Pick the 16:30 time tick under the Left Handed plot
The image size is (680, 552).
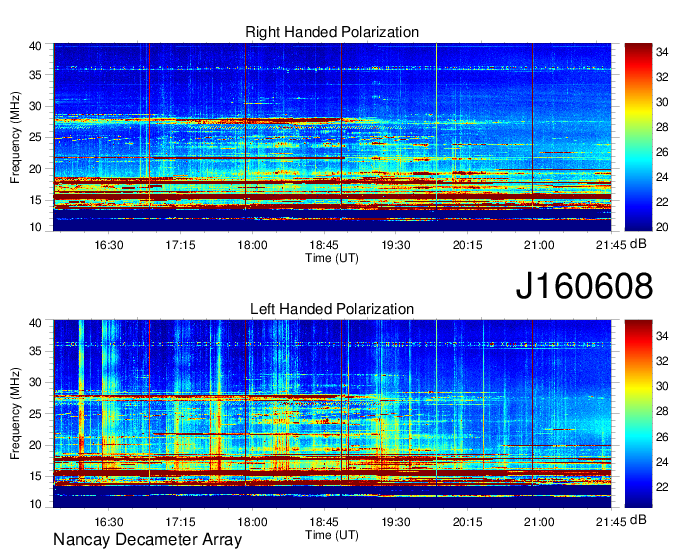pyautogui.click(x=109, y=522)
